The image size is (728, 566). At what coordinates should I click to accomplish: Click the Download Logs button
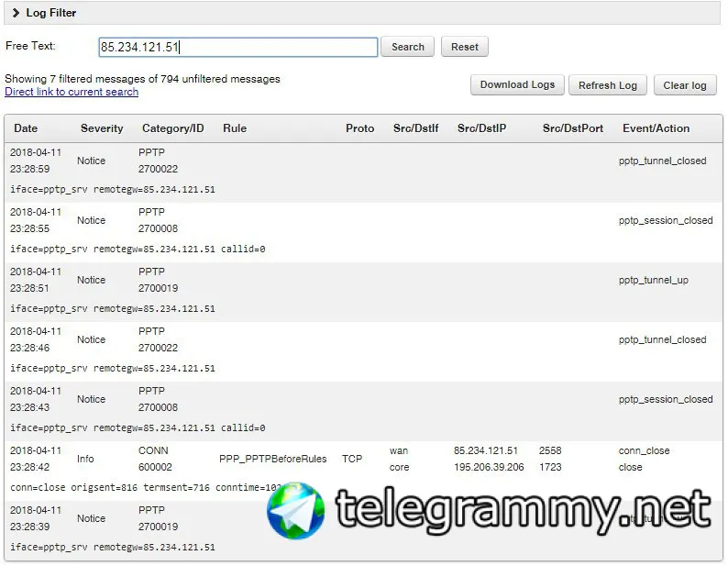pos(517,84)
